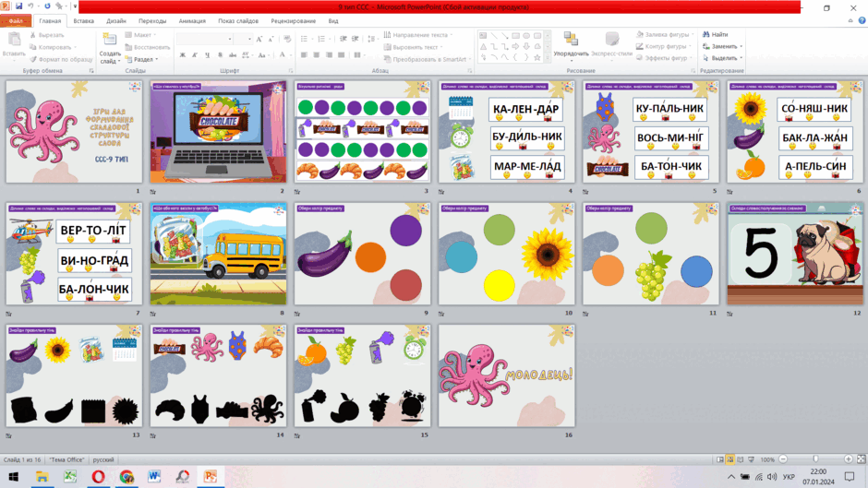Click the Создать слайд icon
Screen dimensions: 868x488
(x=110, y=40)
